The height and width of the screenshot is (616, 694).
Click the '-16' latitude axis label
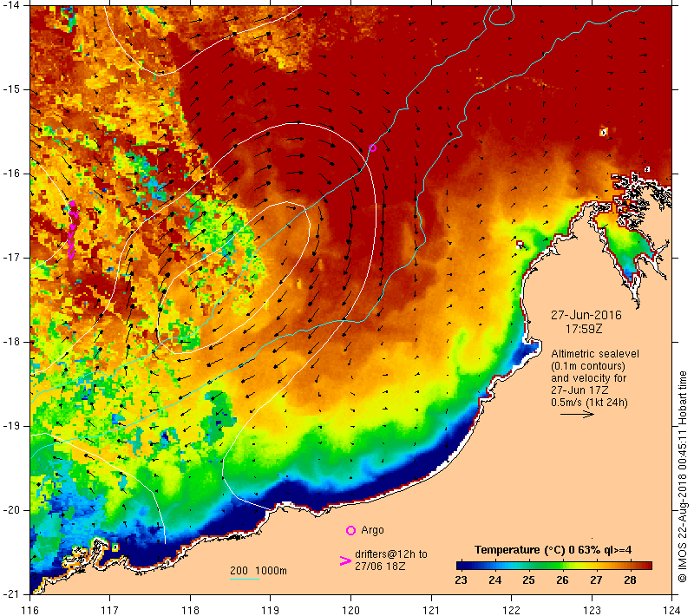coord(11,174)
